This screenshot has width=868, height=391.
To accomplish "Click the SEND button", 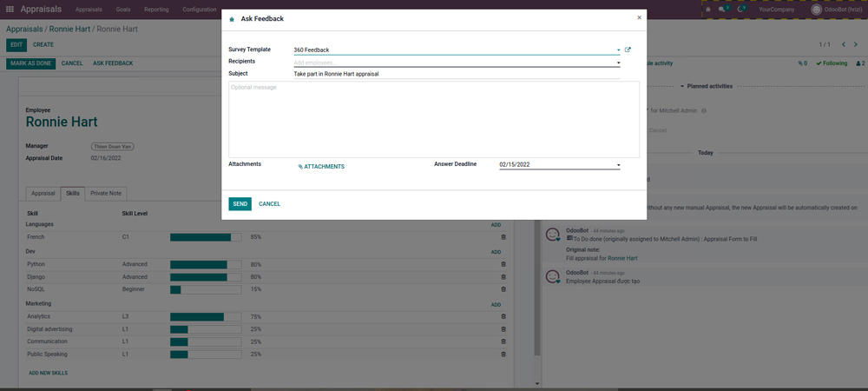I will (x=240, y=204).
